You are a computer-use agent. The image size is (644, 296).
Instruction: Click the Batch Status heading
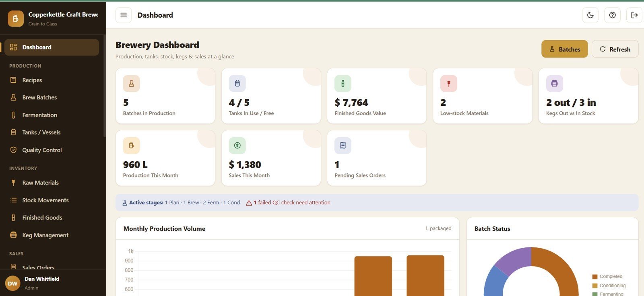(x=492, y=228)
